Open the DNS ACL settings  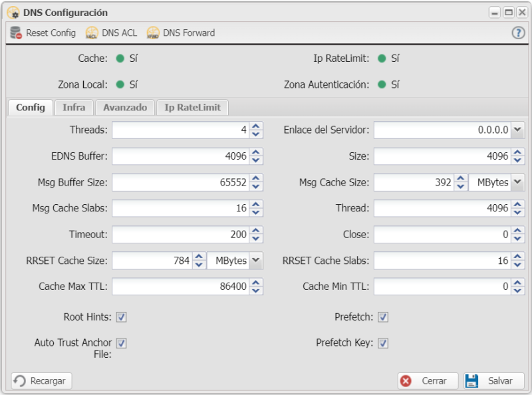[90, 32]
